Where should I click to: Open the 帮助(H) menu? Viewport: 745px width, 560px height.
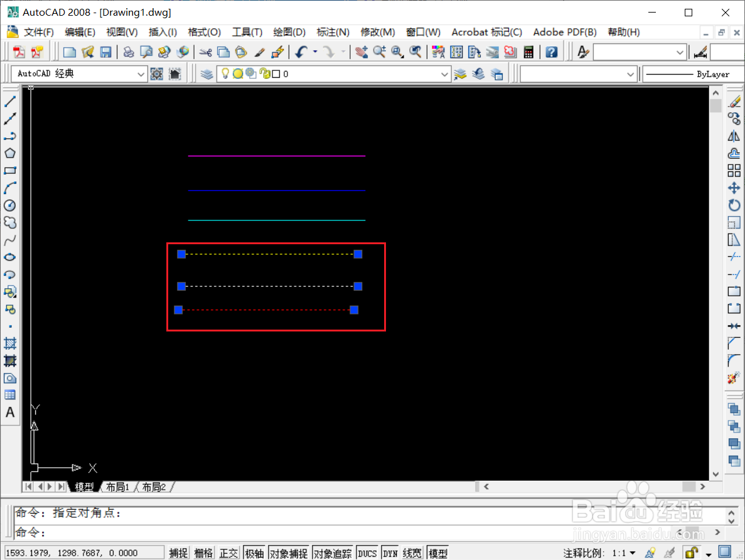(x=624, y=32)
